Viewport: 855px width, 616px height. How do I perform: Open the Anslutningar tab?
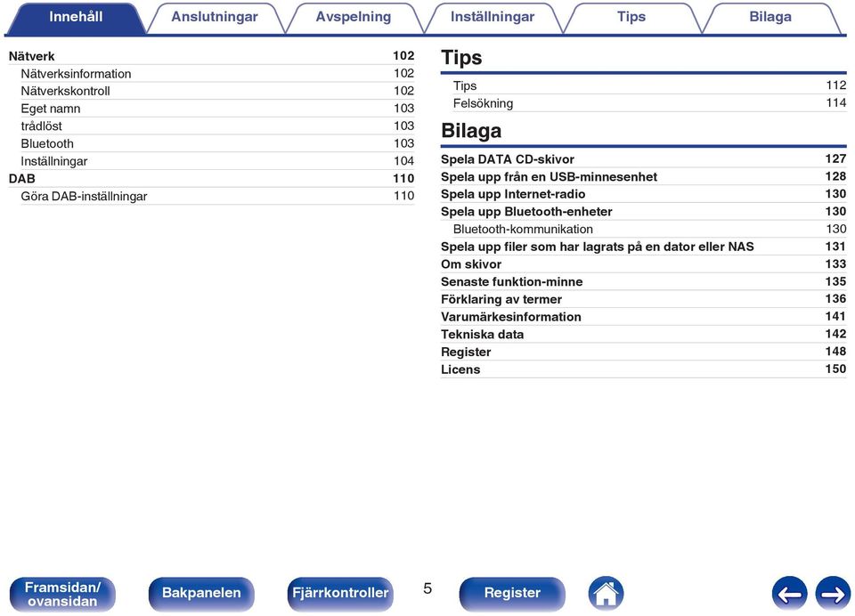215,18
